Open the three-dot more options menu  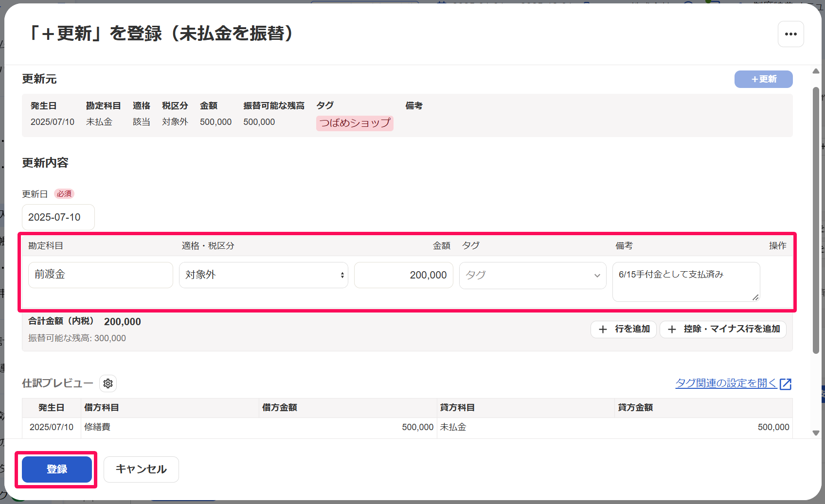tap(790, 34)
